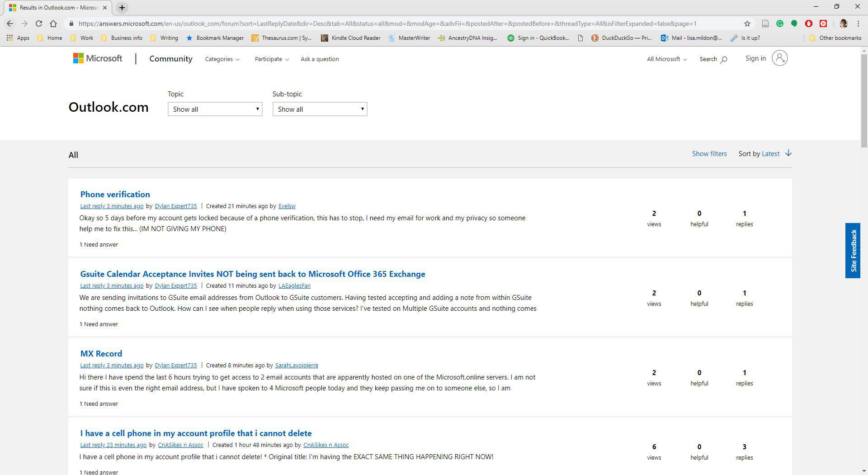The width and height of the screenshot is (868, 475).
Task: Open Search with magnifier icon
Action: 713,59
